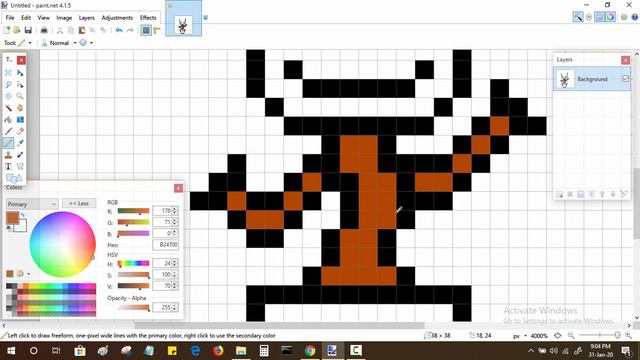Open the Edit menu

pos(26,18)
